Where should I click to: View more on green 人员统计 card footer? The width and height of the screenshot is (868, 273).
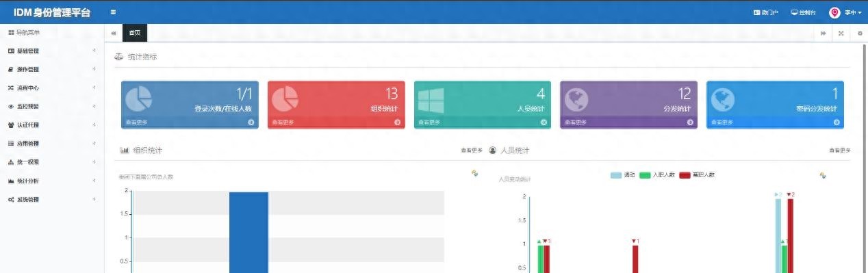click(x=483, y=122)
